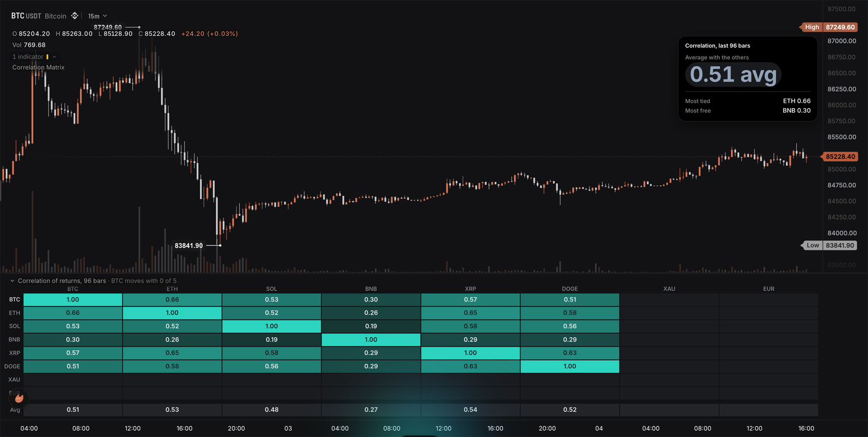Click the Vol 769.68 readout
868x437 pixels.
click(x=29, y=45)
